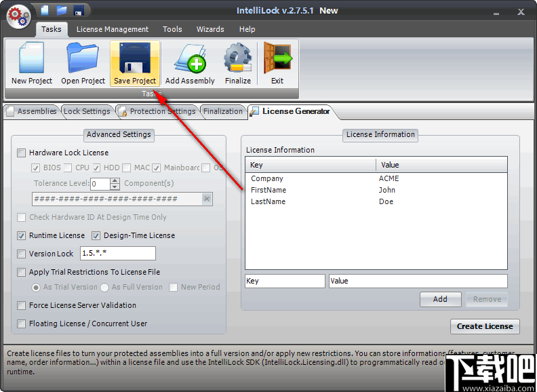Click the Add button
The width and height of the screenshot is (537, 392).
point(441,300)
